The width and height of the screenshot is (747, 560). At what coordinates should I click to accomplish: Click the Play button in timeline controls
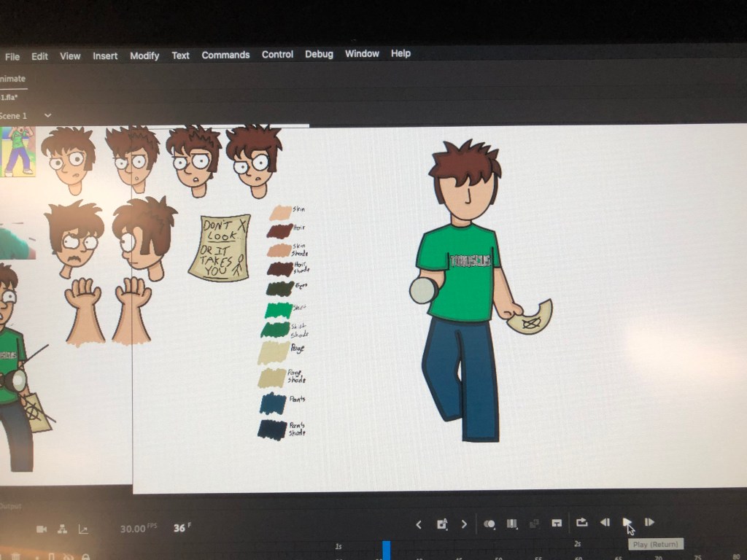click(627, 522)
